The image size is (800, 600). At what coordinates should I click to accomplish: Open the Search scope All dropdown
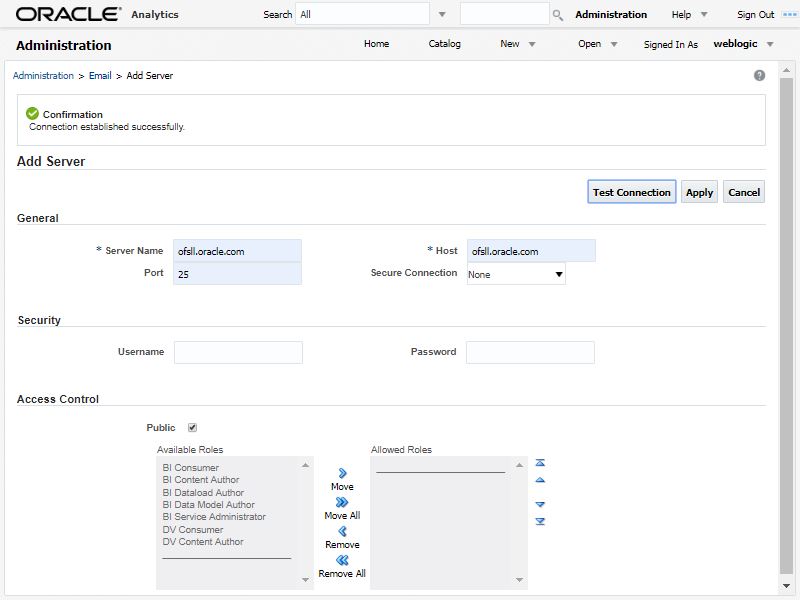pyautogui.click(x=442, y=15)
